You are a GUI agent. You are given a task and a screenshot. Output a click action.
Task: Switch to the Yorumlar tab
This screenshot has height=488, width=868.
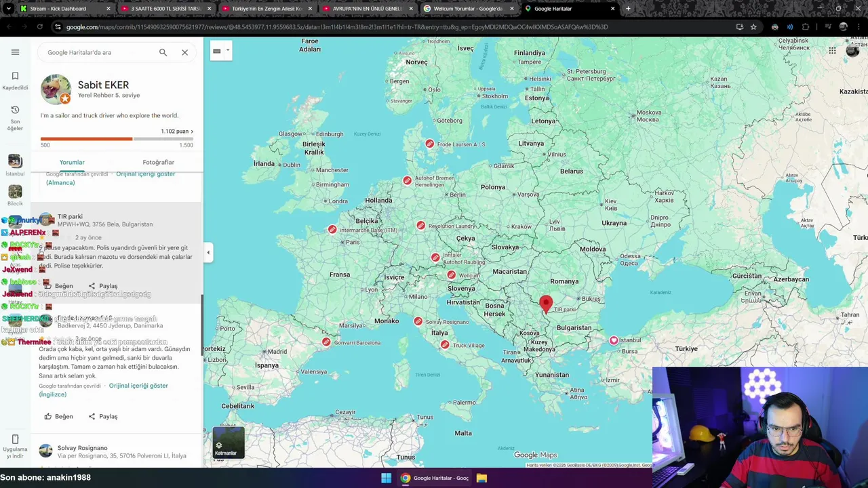pyautogui.click(x=72, y=162)
